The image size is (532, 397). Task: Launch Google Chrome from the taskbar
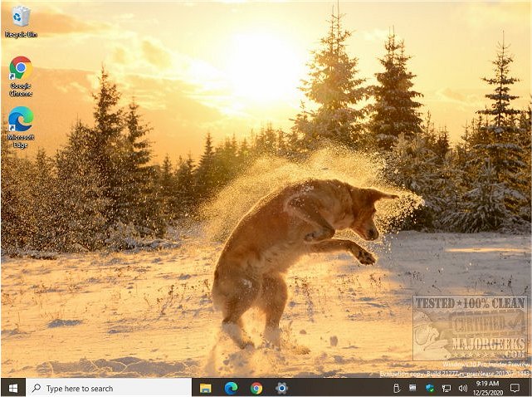(256, 388)
